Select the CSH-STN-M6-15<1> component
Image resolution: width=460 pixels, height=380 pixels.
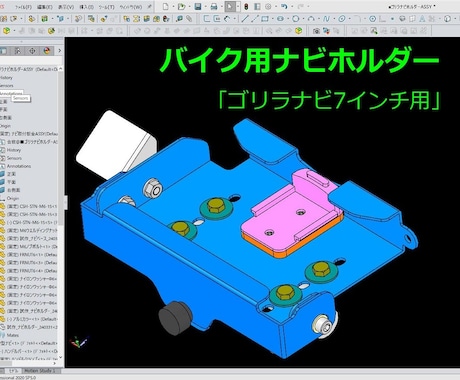coord(32,206)
